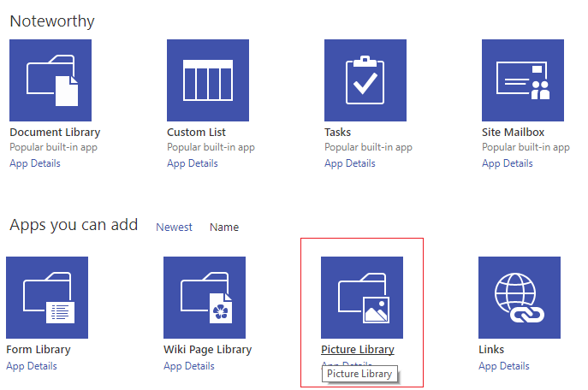Click the 'Apps you can add' heading
The height and width of the screenshot is (390, 588).
(74, 225)
